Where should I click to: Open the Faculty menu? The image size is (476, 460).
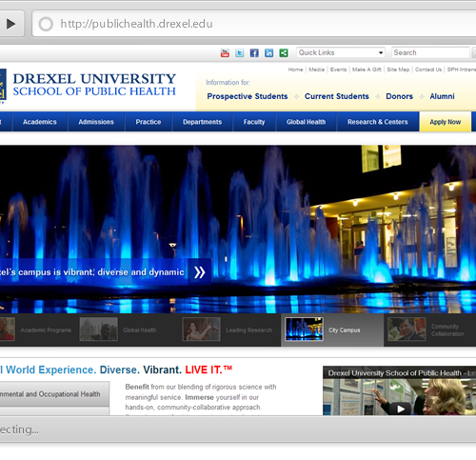click(x=254, y=122)
